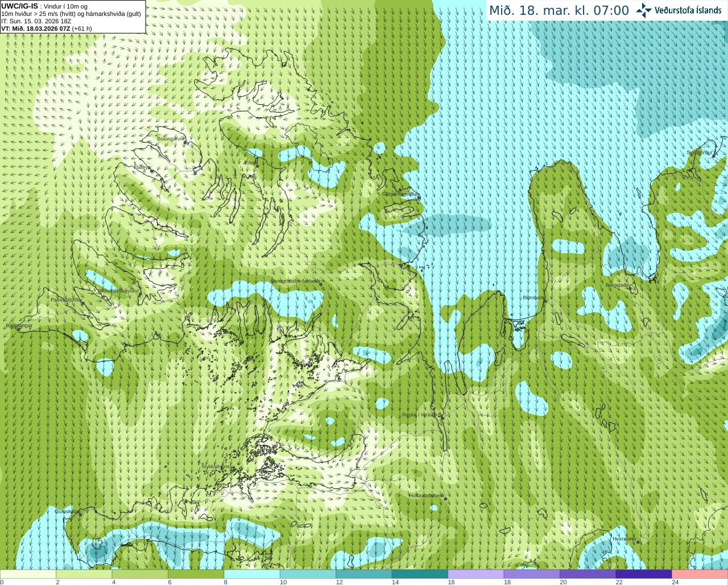Image resolution: width=728 pixels, height=586 pixels.
Task: Select the Bergstaðir station label
Action: (618, 285)
